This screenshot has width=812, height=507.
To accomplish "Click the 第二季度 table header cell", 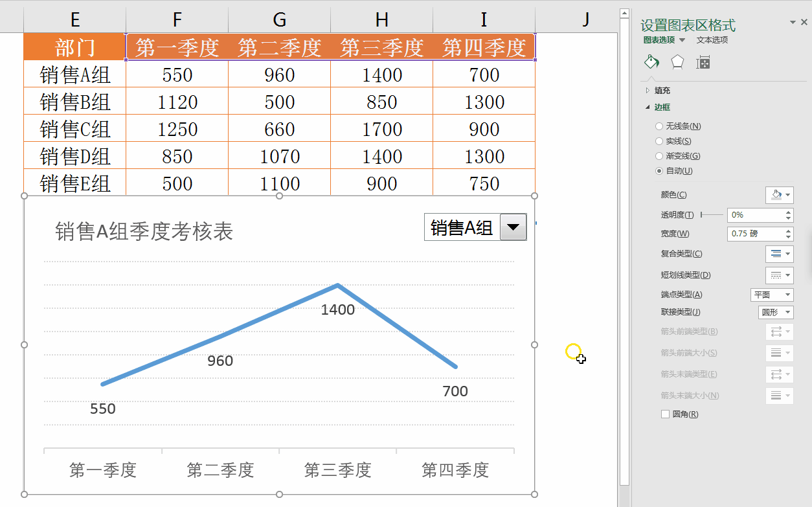I will (x=280, y=47).
